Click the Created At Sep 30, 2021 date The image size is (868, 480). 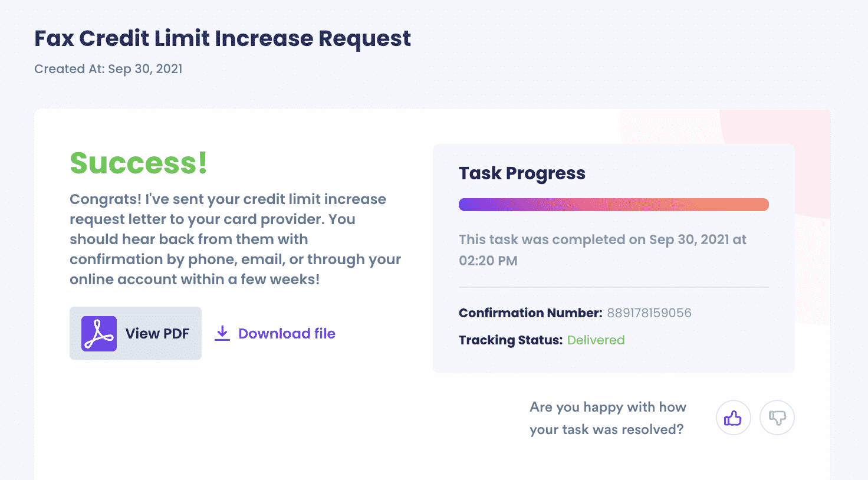pyautogui.click(x=108, y=69)
